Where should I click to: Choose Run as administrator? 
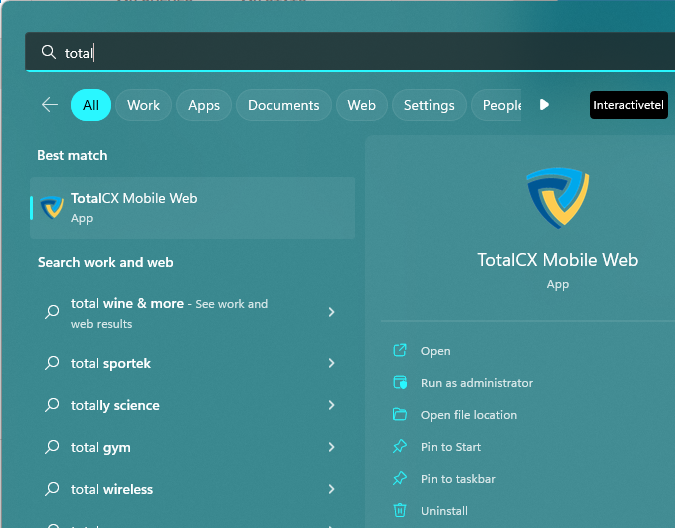(x=477, y=383)
